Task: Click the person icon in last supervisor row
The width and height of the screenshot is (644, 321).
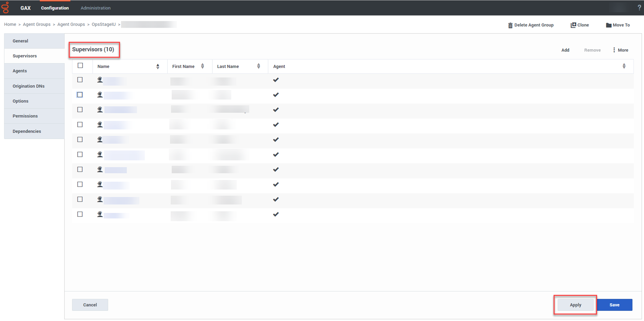Action: 100,214
